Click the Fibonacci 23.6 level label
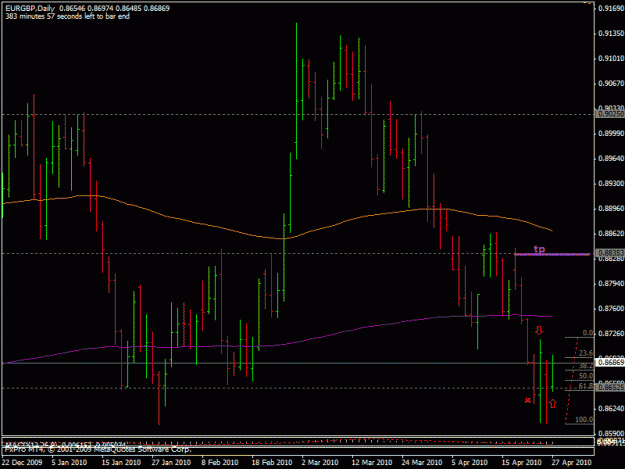 point(586,353)
